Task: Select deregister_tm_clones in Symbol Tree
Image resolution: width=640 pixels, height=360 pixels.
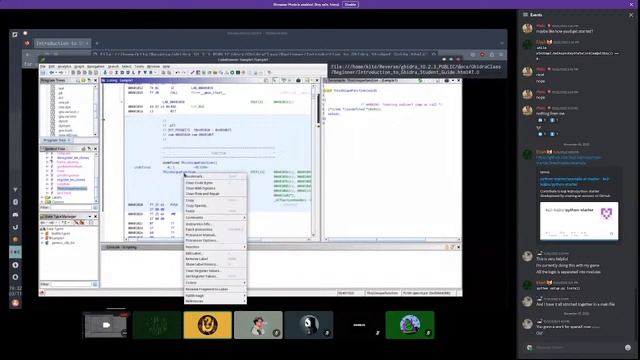Action: (73, 158)
